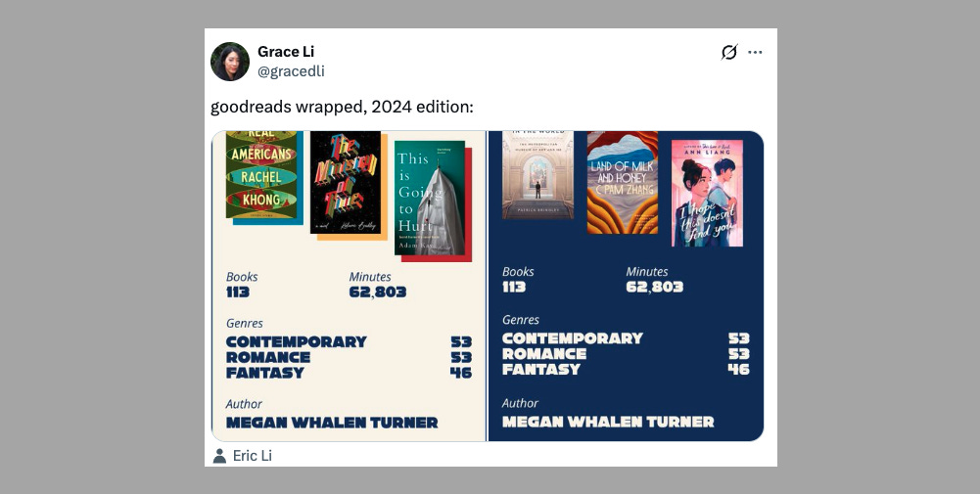
Task: Click books count '113' on navy image
Action: coord(514,288)
